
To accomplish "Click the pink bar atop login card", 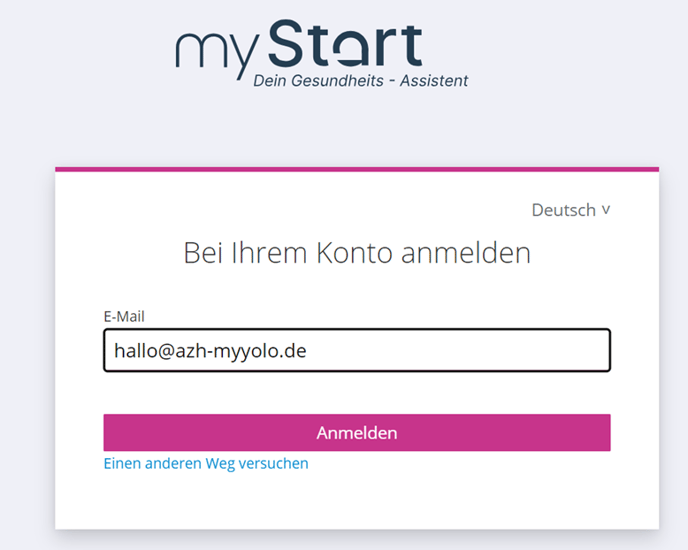I will click(357, 169).
